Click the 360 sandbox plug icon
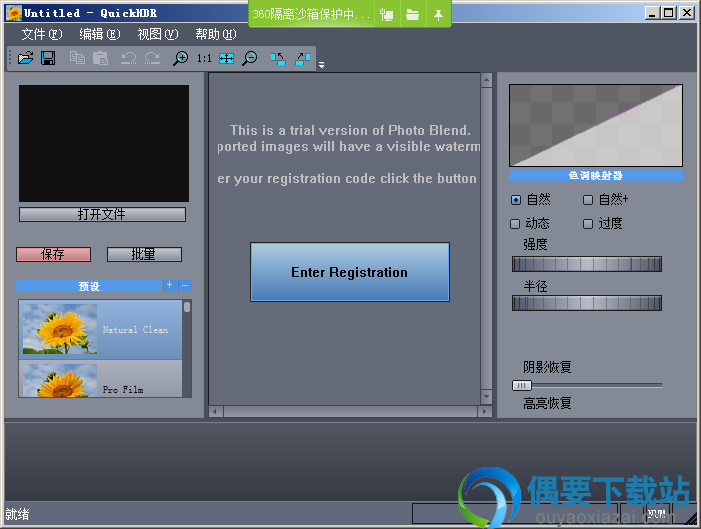The width and height of the screenshot is (701, 529). pos(386,15)
